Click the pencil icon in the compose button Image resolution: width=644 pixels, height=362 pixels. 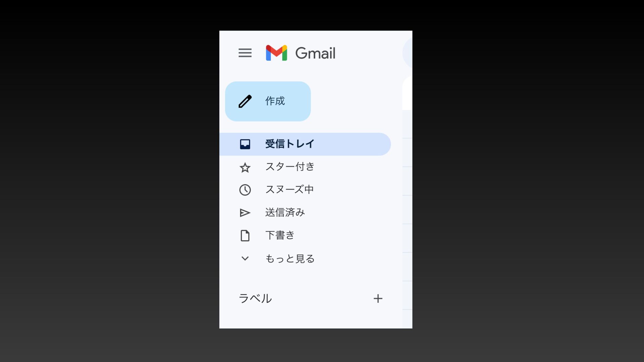[x=245, y=101]
